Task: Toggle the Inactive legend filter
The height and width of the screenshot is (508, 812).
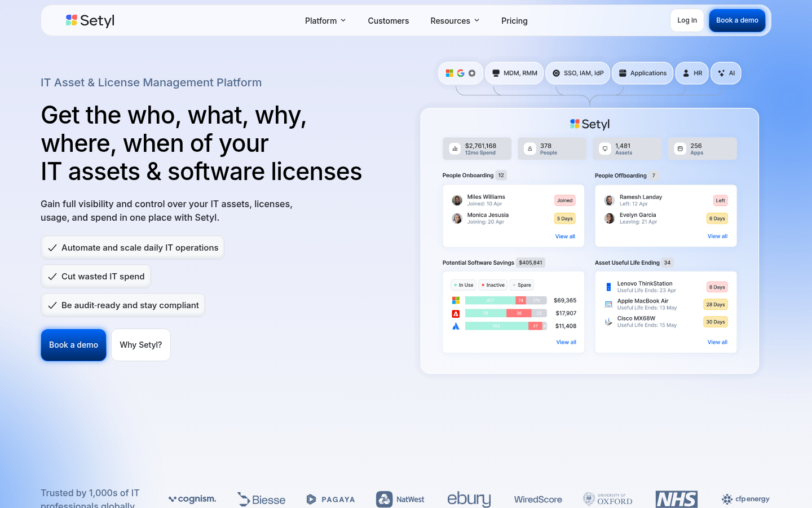Action: point(493,285)
